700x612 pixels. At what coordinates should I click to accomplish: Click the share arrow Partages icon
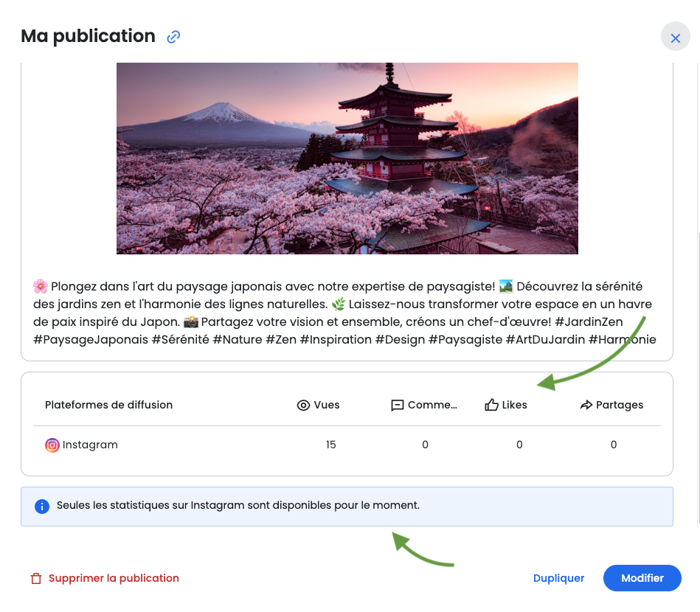(x=586, y=405)
